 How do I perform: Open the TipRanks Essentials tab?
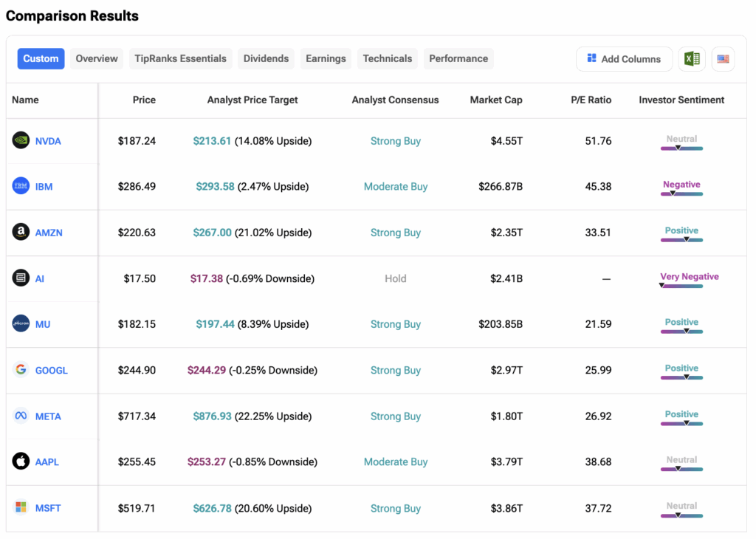[x=180, y=59]
